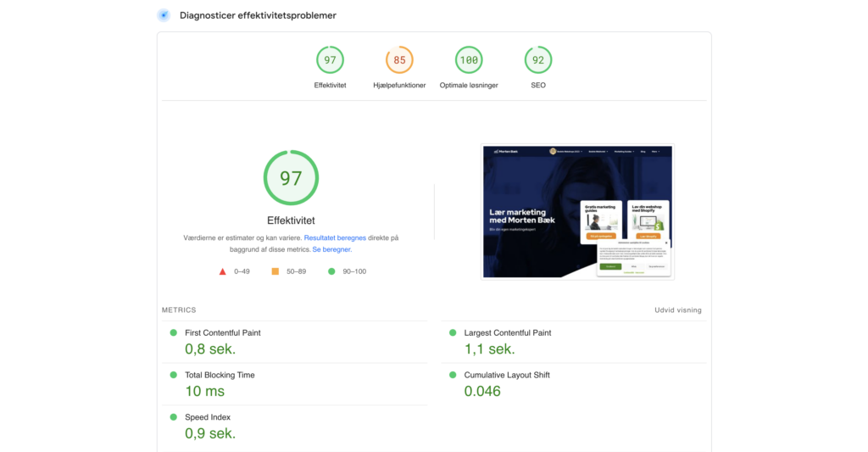Click the 'First Contentful Paint' metric label
The image size is (868, 452).
tap(223, 333)
